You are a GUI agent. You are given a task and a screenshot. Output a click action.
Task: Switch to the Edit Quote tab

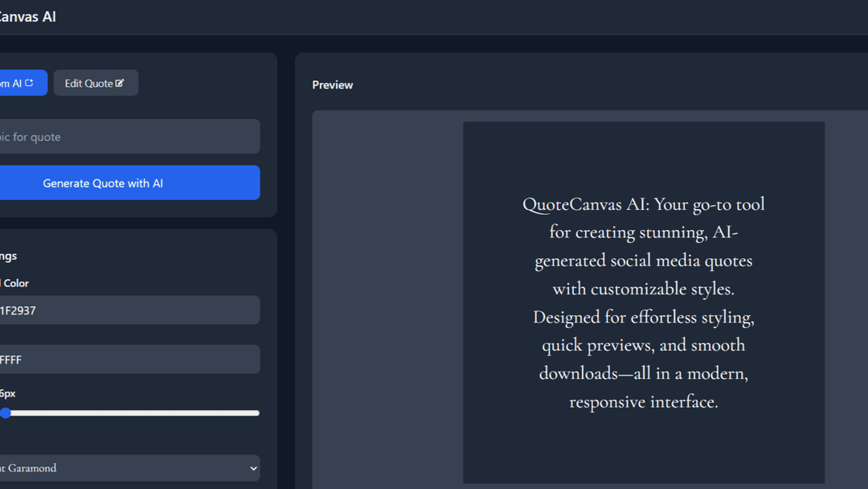tap(96, 83)
